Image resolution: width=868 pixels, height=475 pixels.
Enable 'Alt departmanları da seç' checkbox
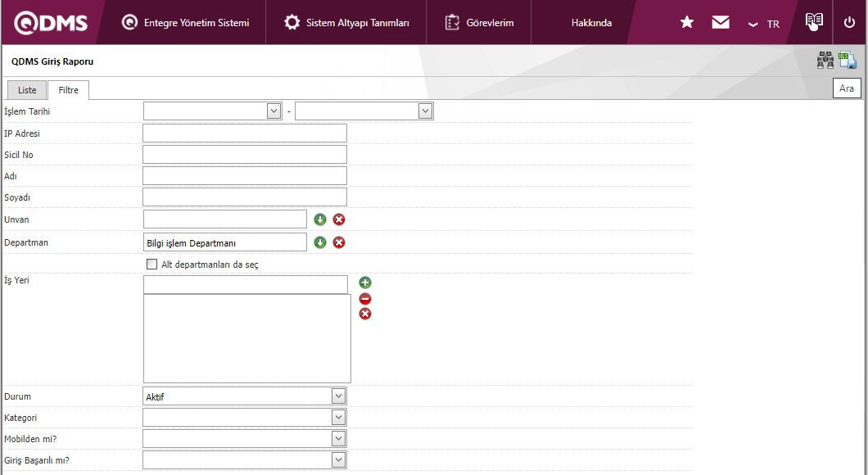coord(151,265)
